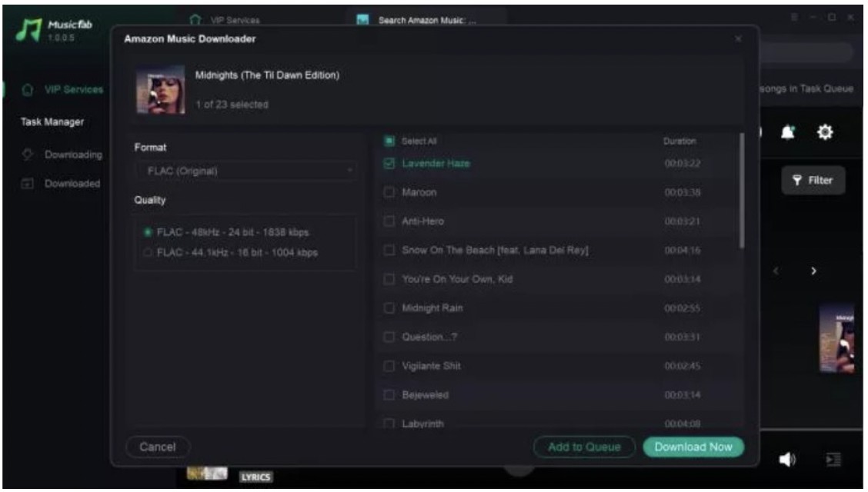Viewport: 868px width, 492px height.
Task: Check the Bejeweled track checkbox
Action: (x=389, y=394)
